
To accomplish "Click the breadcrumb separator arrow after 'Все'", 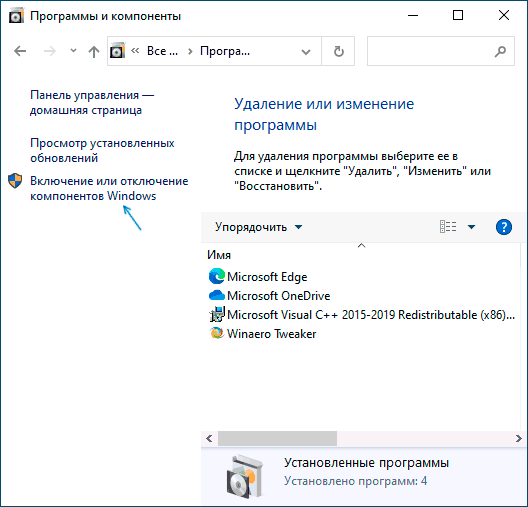I will [x=190, y=52].
